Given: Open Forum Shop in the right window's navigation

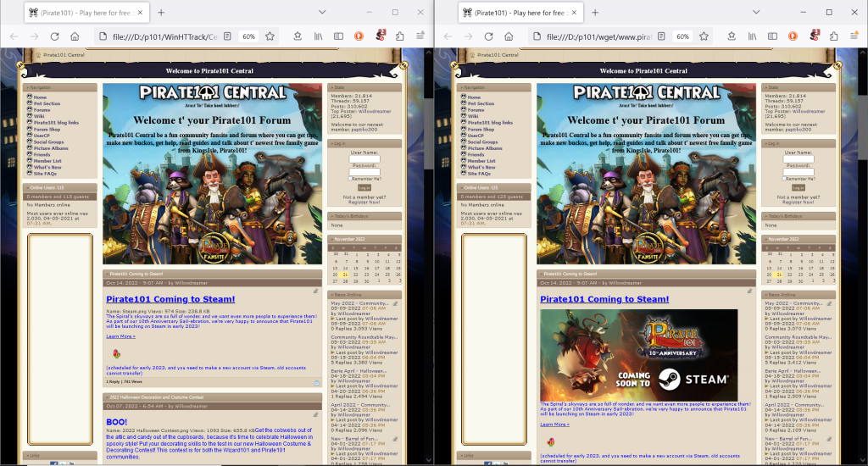Looking at the screenshot, I should pos(481,129).
